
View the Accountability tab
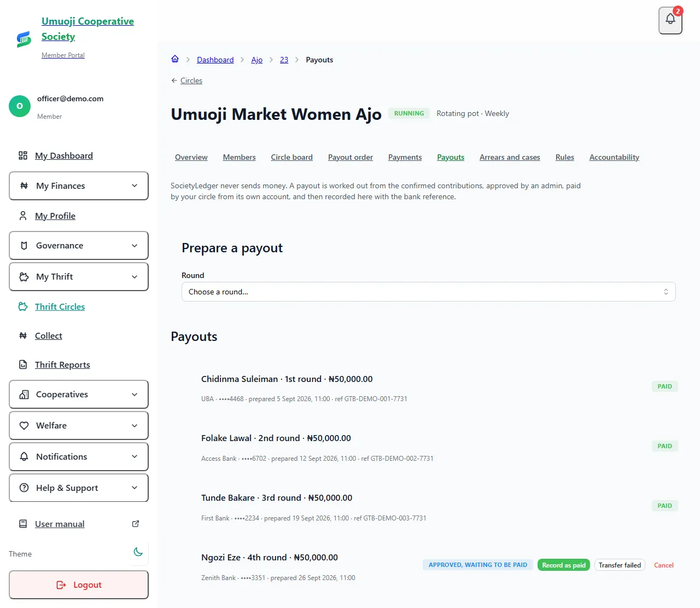[614, 157]
